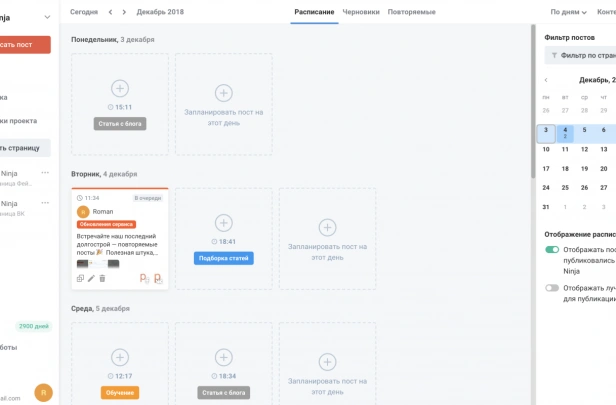Viewport: 616px width, 405px height.
Task: Click the Подборка статей category button
Action: click(x=224, y=258)
